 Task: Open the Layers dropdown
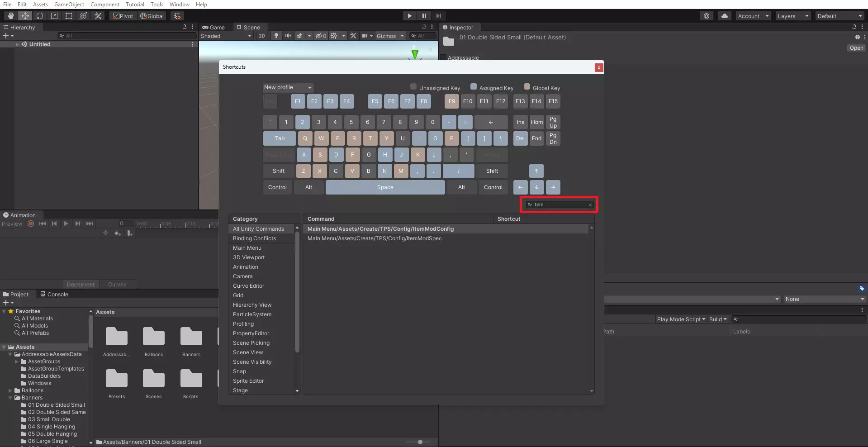coord(792,16)
